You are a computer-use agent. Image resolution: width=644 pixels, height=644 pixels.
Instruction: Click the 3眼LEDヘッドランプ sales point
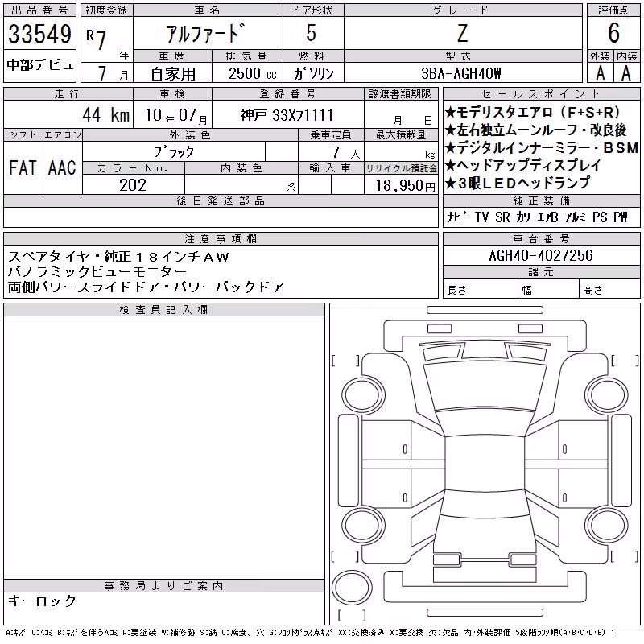pos(518,183)
